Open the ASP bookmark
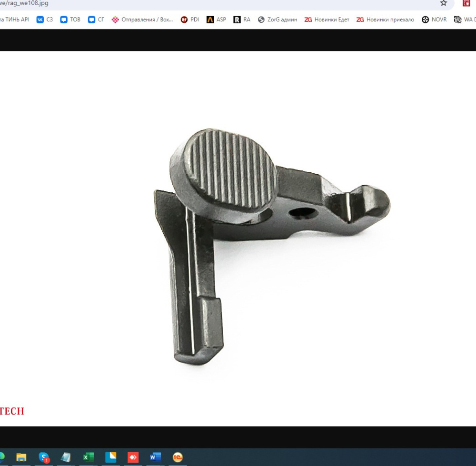The width and height of the screenshot is (476, 466). tap(216, 20)
